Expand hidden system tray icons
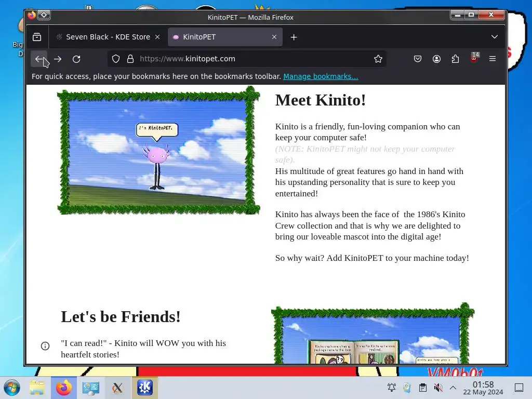 point(453,388)
